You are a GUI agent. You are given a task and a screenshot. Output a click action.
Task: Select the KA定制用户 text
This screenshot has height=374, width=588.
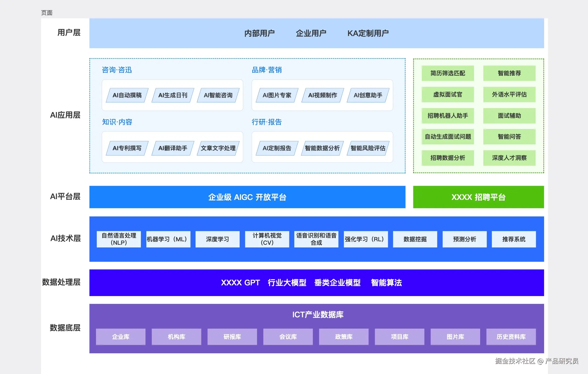pyautogui.click(x=368, y=33)
